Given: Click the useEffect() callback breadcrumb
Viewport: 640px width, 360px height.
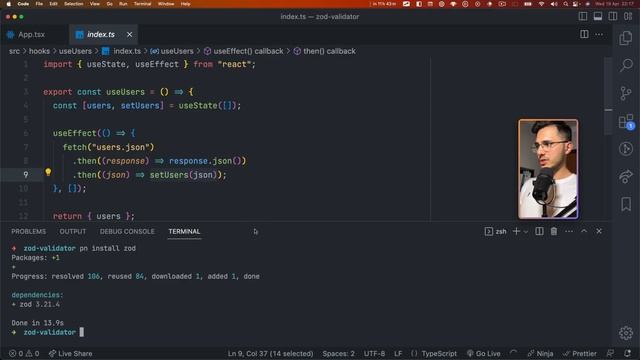Looking at the screenshot, I should pyautogui.click(x=243, y=51).
